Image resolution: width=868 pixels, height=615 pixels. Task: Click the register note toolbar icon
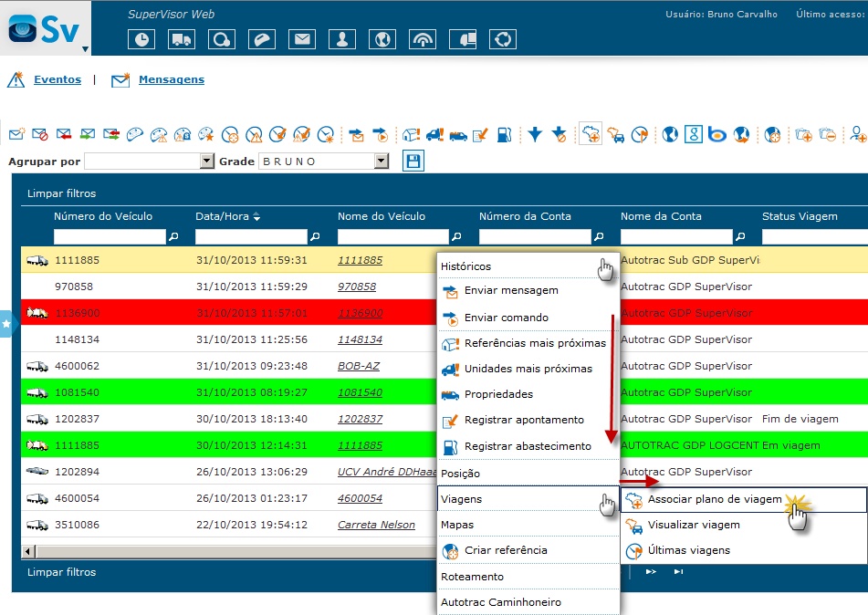tap(480, 134)
